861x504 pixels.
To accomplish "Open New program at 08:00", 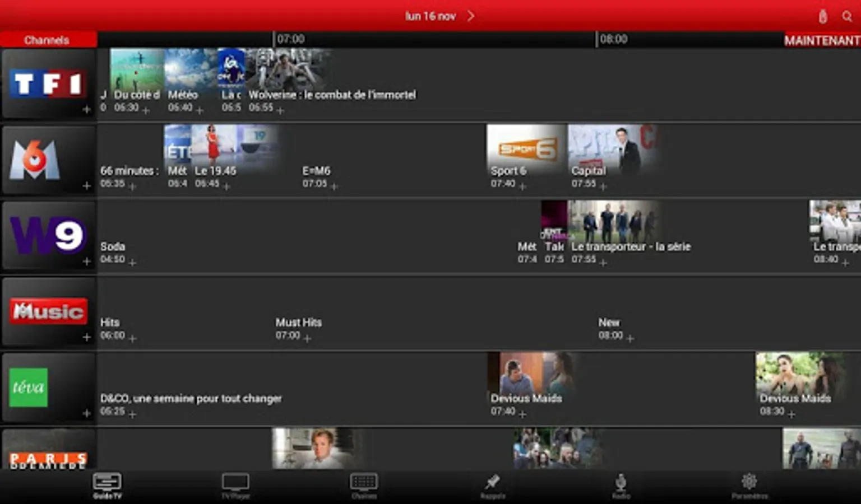I will [x=609, y=323].
